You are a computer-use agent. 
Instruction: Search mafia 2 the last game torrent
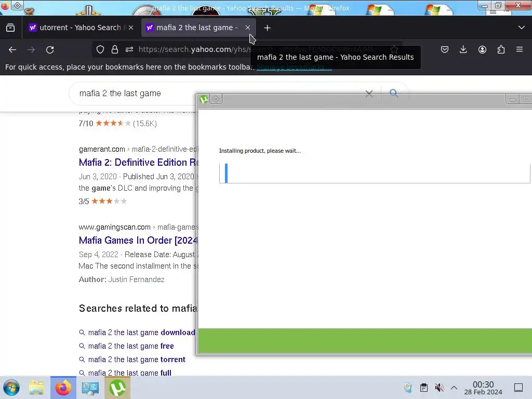[x=137, y=360]
